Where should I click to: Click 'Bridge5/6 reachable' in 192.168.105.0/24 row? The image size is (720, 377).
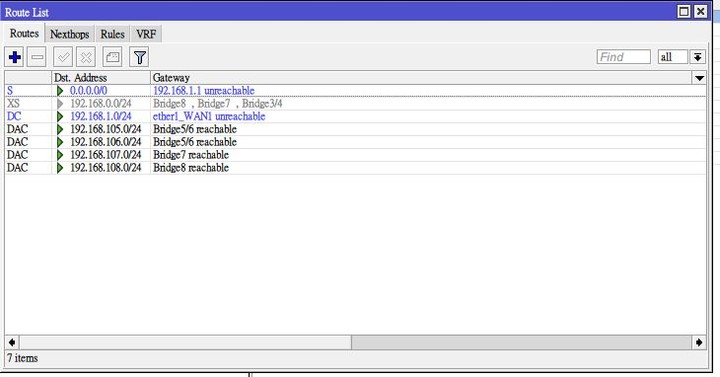pyautogui.click(x=195, y=129)
